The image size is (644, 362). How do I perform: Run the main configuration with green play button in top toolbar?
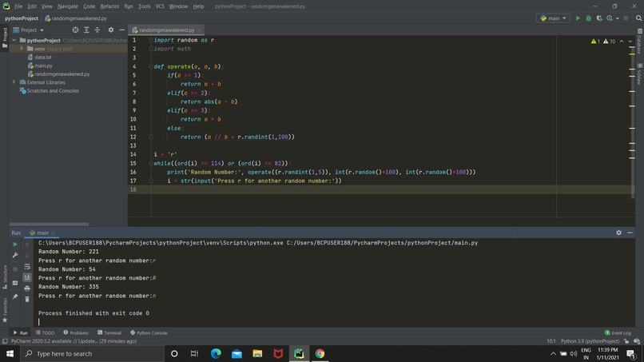point(578,18)
